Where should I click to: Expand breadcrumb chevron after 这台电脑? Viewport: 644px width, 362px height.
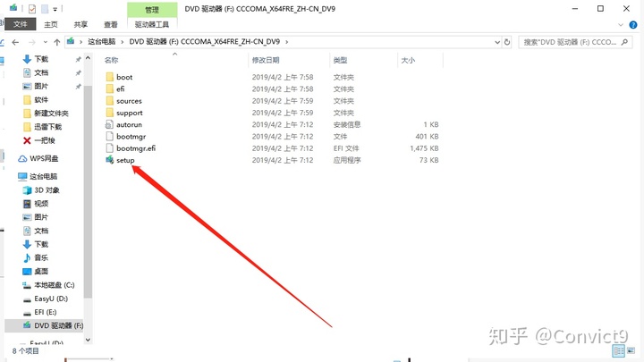[123, 42]
